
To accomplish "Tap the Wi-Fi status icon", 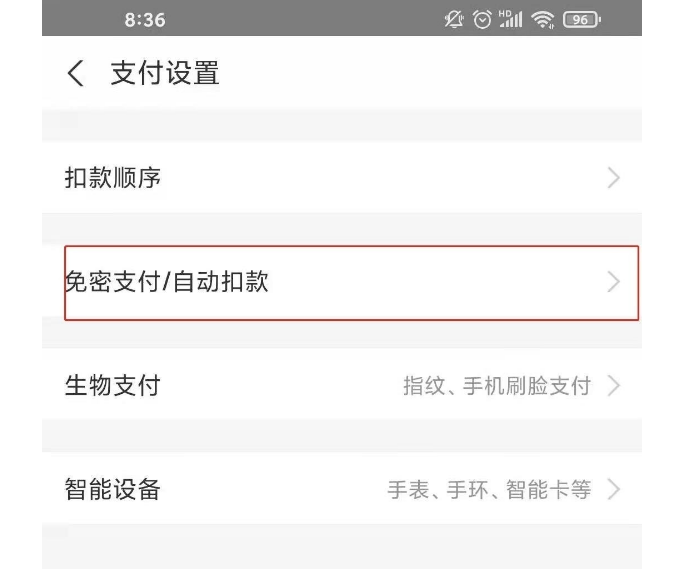I will tap(544, 19).
